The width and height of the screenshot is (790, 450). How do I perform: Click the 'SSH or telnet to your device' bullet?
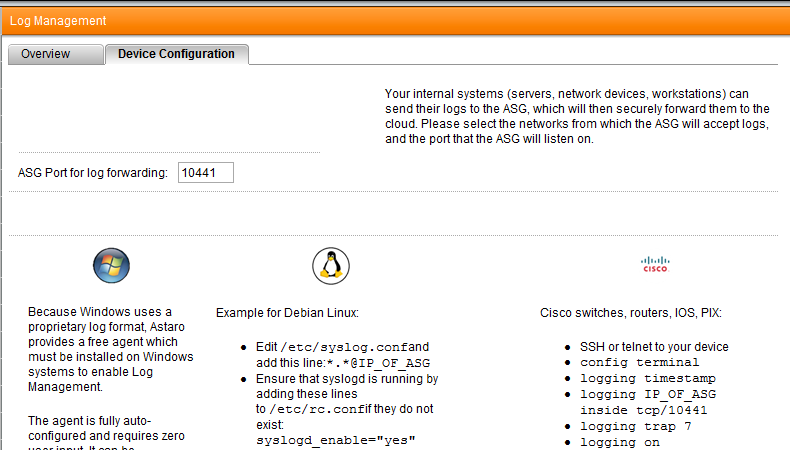click(654, 347)
